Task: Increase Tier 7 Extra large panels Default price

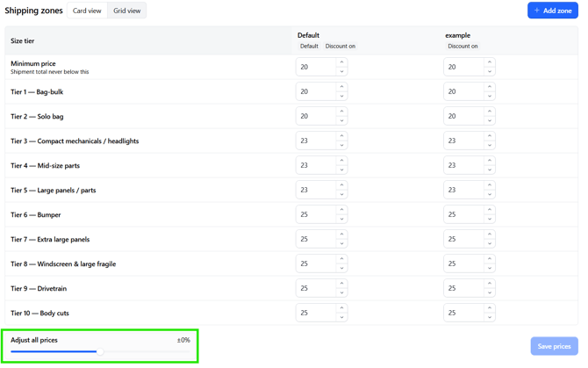Action: pos(341,235)
